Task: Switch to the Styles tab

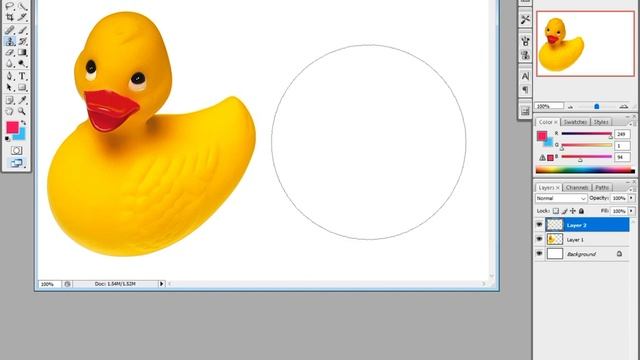Action: pos(601,122)
